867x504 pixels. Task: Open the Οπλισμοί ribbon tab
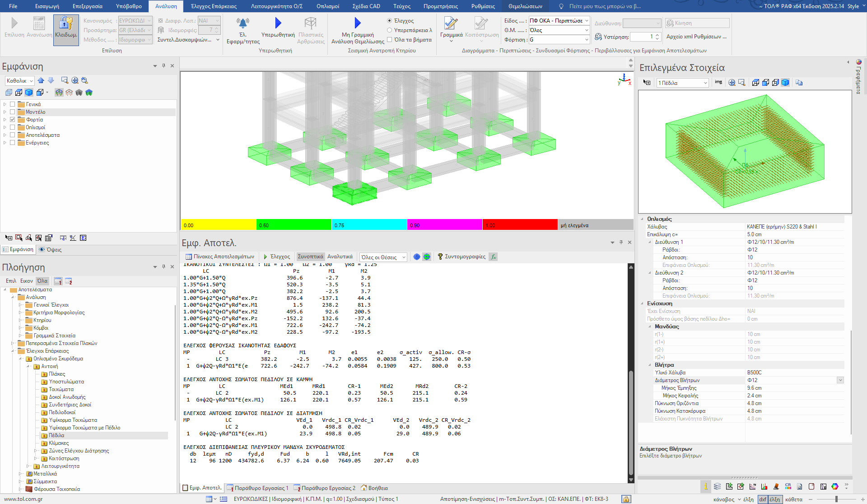pos(327,6)
